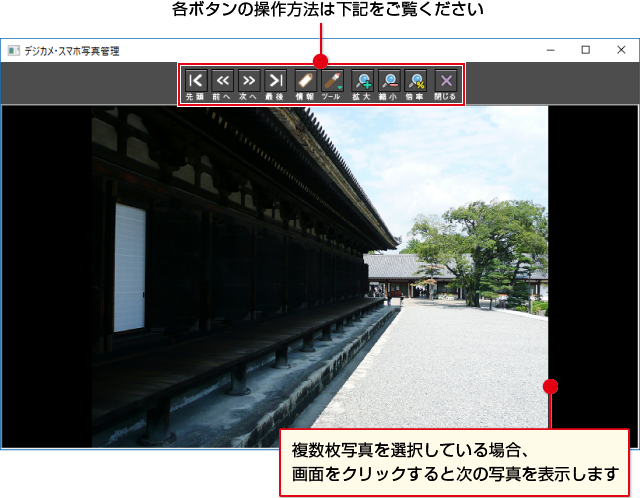The image size is (640, 498).
Task: Maximize the photo management window
Action: (x=586, y=50)
